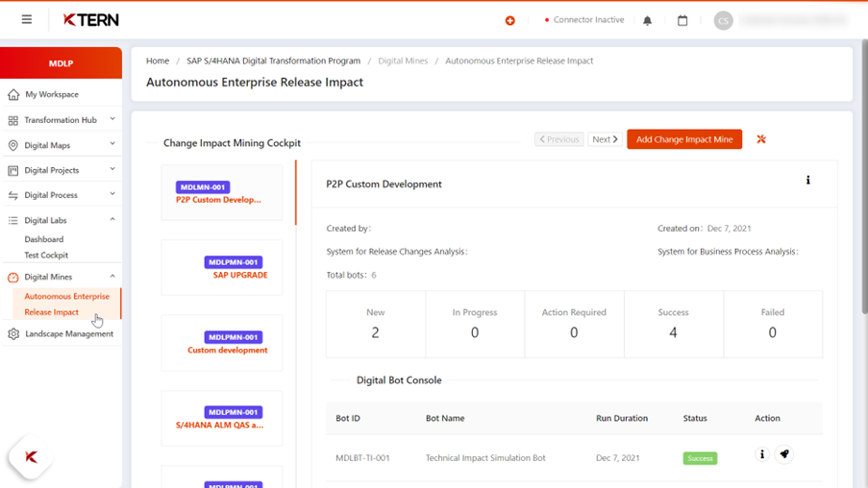This screenshot has width=868, height=488.
Task: Expand Digital Maps chevron
Action: click(112, 144)
